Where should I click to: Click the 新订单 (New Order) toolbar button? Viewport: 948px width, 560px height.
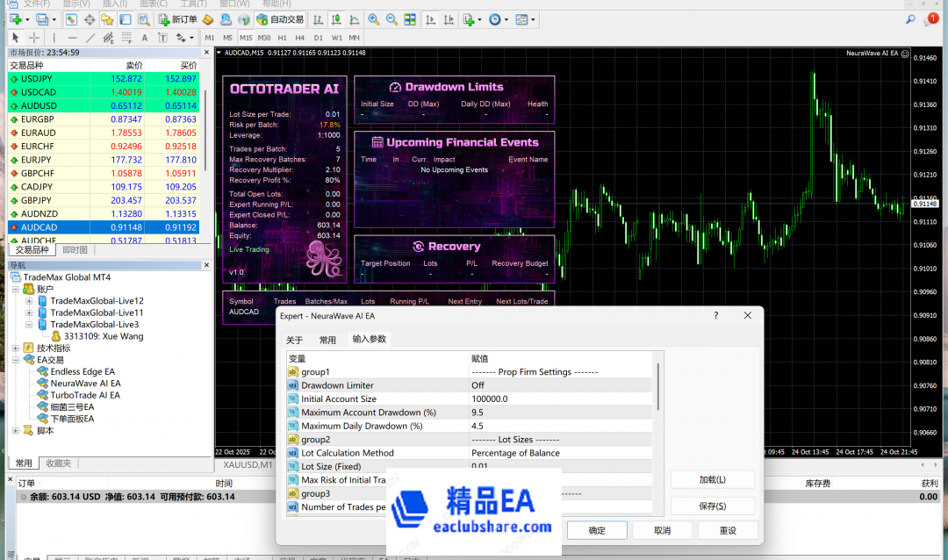[x=177, y=19]
